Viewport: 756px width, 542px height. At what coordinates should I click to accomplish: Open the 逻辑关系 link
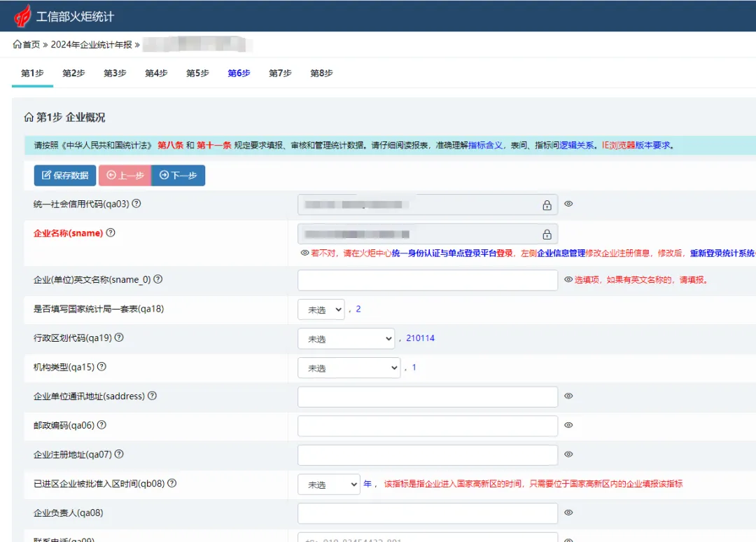click(576, 145)
